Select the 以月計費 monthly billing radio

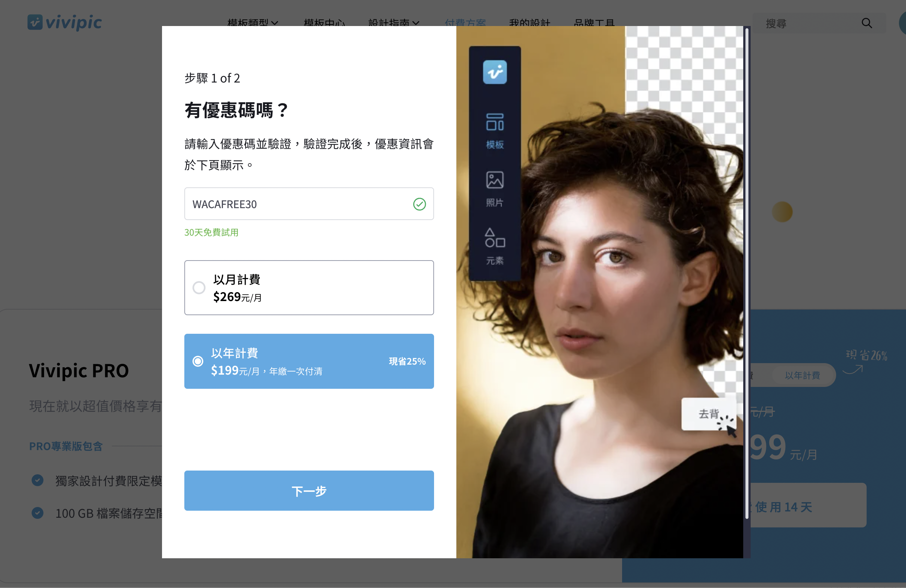199,288
